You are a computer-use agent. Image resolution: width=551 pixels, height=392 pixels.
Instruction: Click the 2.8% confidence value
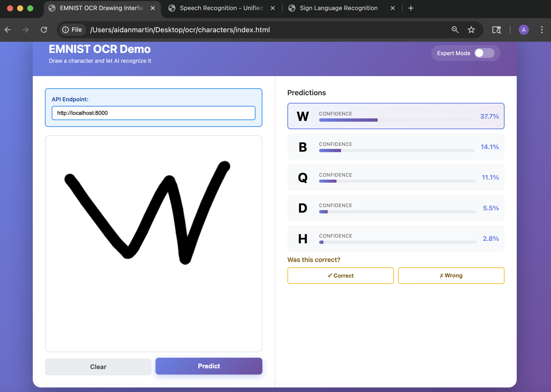pos(491,239)
